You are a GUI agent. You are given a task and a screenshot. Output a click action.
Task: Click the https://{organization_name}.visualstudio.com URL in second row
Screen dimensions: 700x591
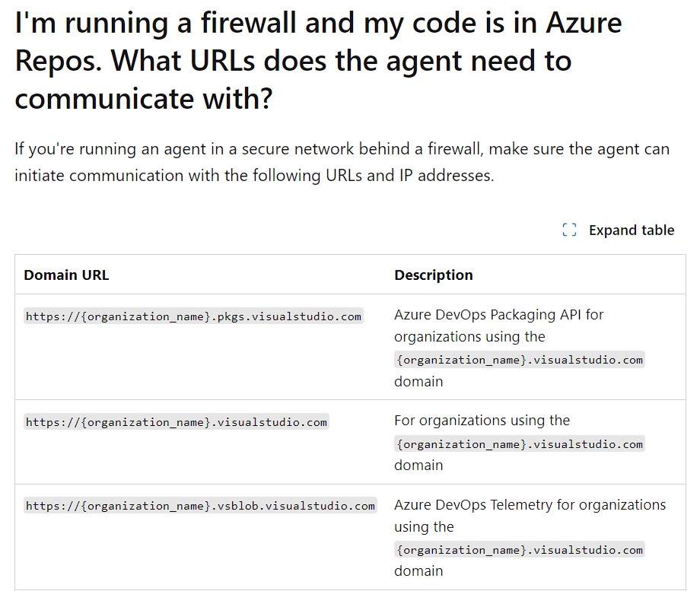click(x=177, y=422)
